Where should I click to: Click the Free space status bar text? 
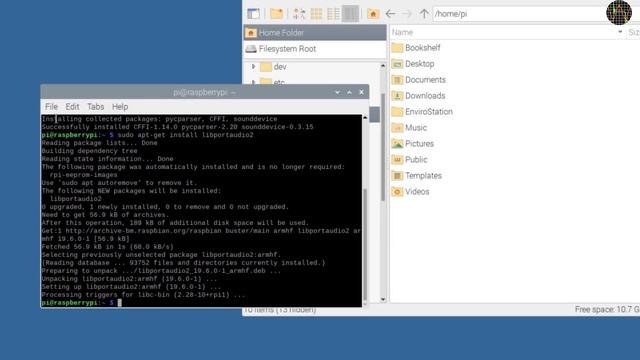coord(607,309)
